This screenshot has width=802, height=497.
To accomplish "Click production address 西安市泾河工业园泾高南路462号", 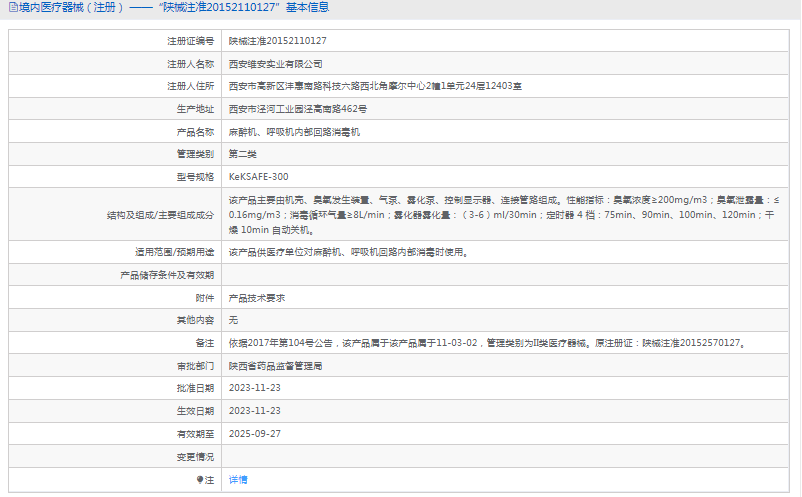I will click(297, 109).
